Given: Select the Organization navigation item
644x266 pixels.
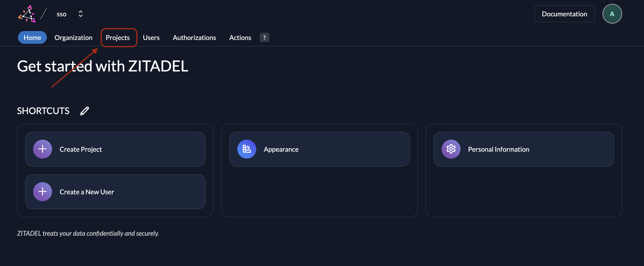Looking at the screenshot, I should pos(74,38).
